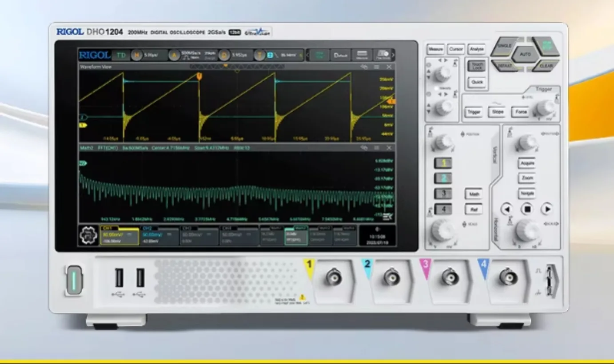Screen dimensions: 614x364
Task: Tap the Math2 FFT window link icon
Action: tap(364, 148)
